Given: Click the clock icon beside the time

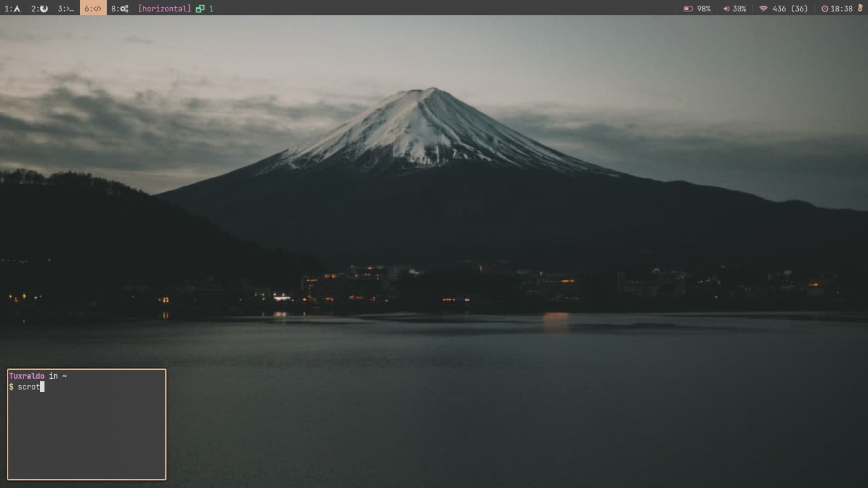Looking at the screenshot, I should [x=825, y=9].
